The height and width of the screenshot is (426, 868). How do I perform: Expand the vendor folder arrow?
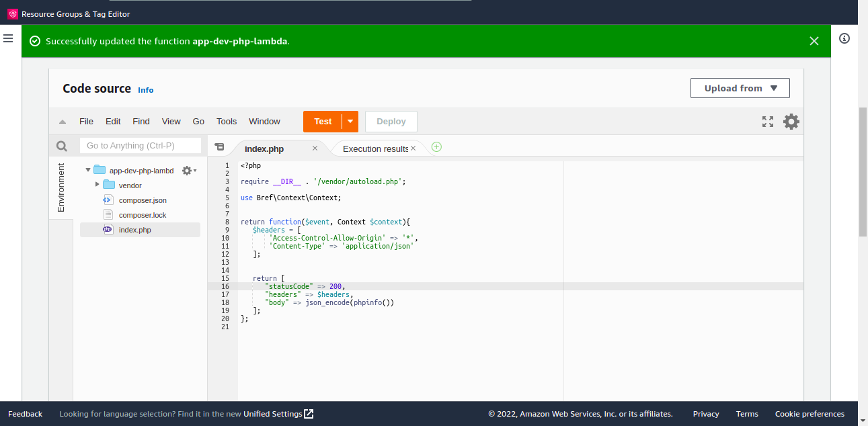[97, 184]
